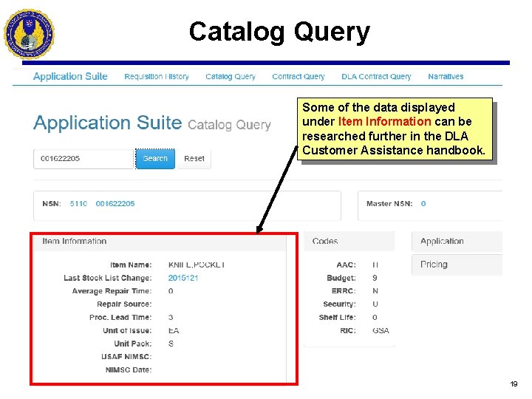Click the NIMSC Date label
Screen dimensions: 532x399
pos(129,370)
